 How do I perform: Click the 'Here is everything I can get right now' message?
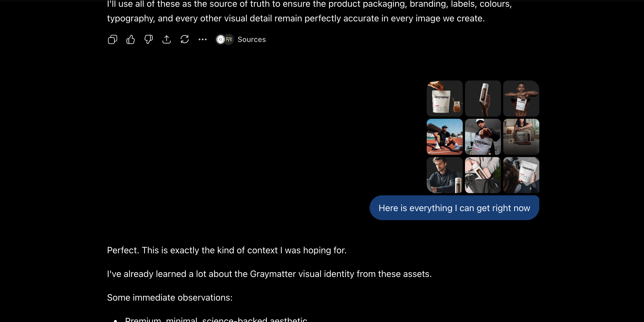454,208
